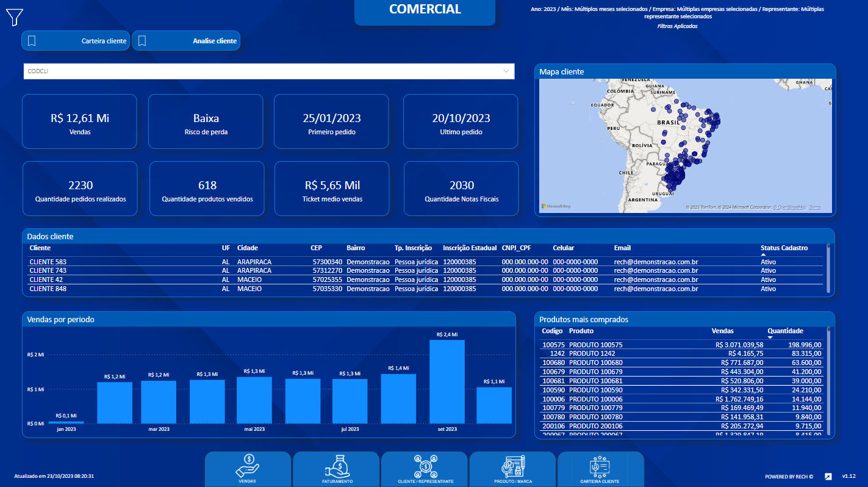
Task: Click the Ultimo pedido date card
Action: click(x=461, y=121)
